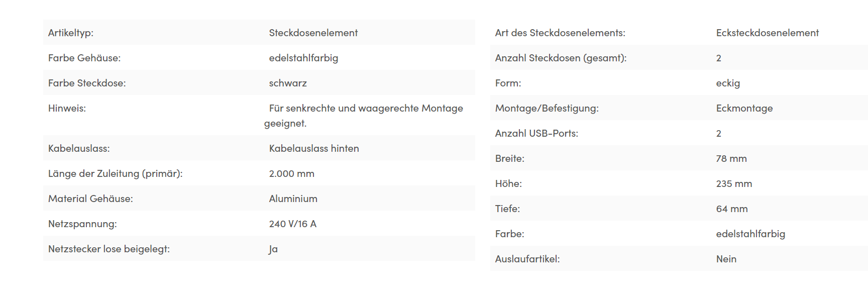Click the schwarz value for Farbe Steckdose
Image resolution: width=868 pixels, height=292 pixels.
[288, 83]
